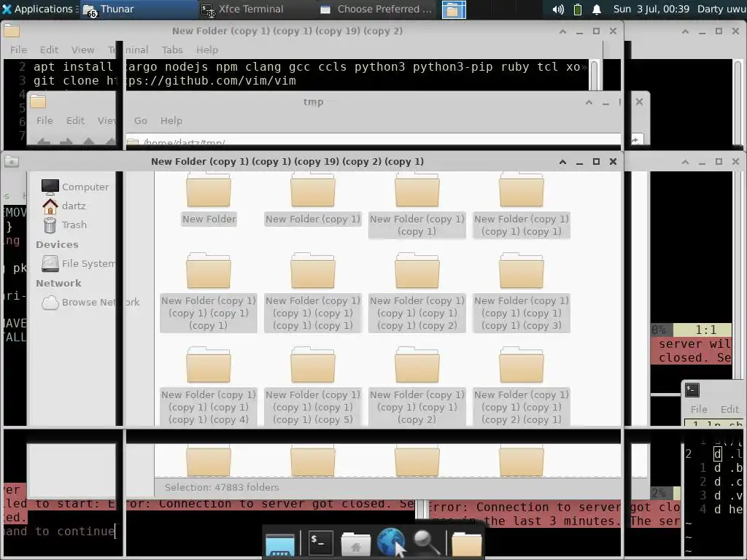Open Help menu in the top terminal window

coord(206,50)
